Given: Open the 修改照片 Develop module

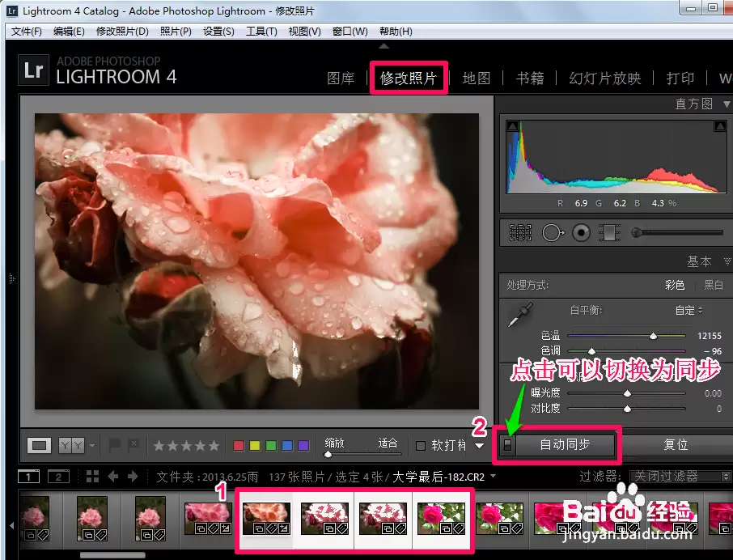Looking at the screenshot, I should click(408, 78).
